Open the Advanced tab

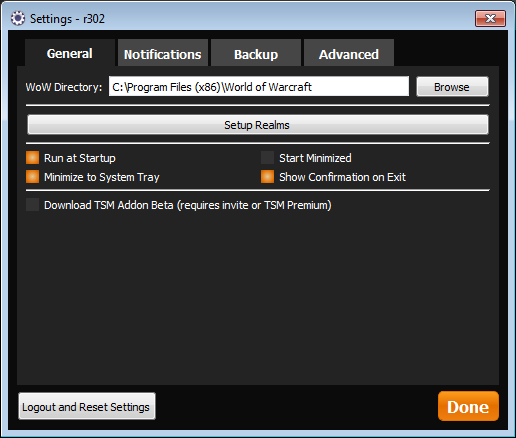(349, 54)
